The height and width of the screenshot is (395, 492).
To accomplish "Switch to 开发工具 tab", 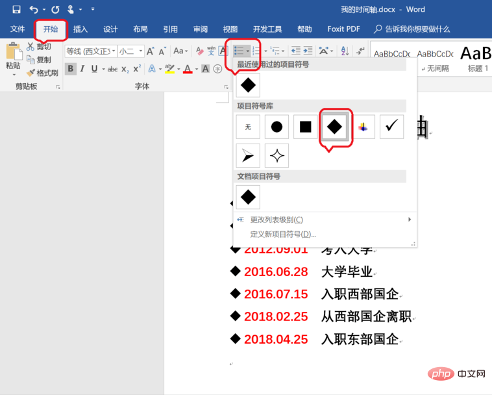I will tap(267, 29).
